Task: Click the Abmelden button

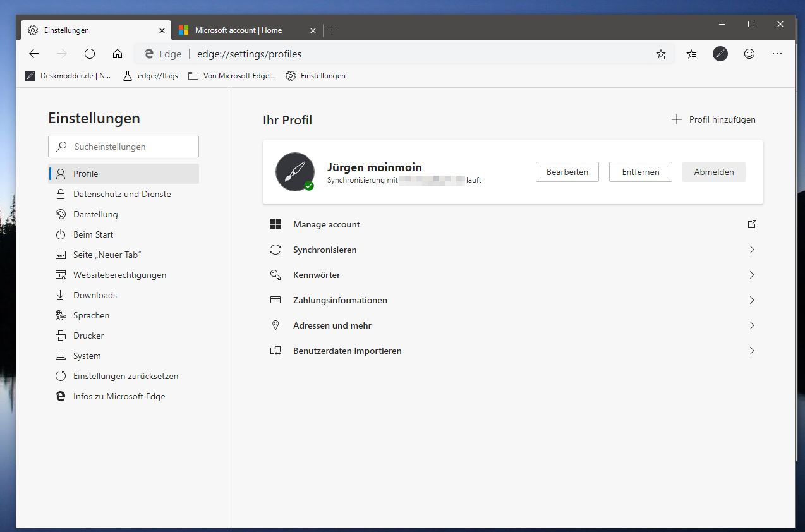Action: [x=714, y=172]
